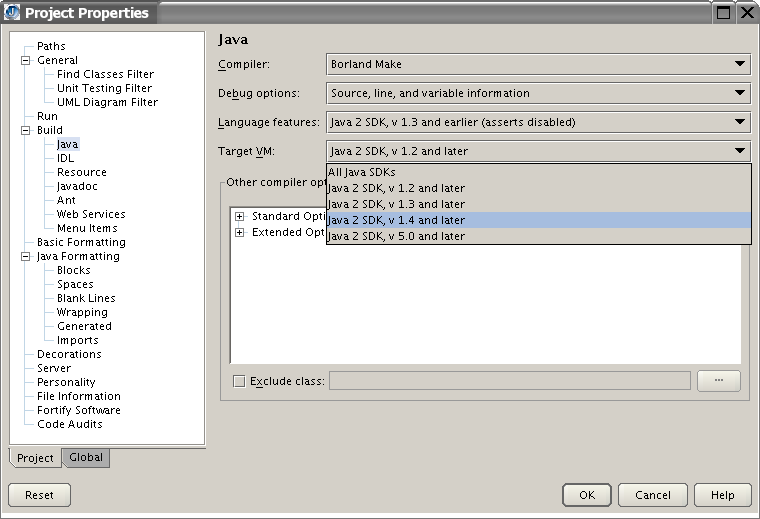This screenshot has width=760, height=519.
Task: Switch to the Global tab
Action: coord(86,457)
